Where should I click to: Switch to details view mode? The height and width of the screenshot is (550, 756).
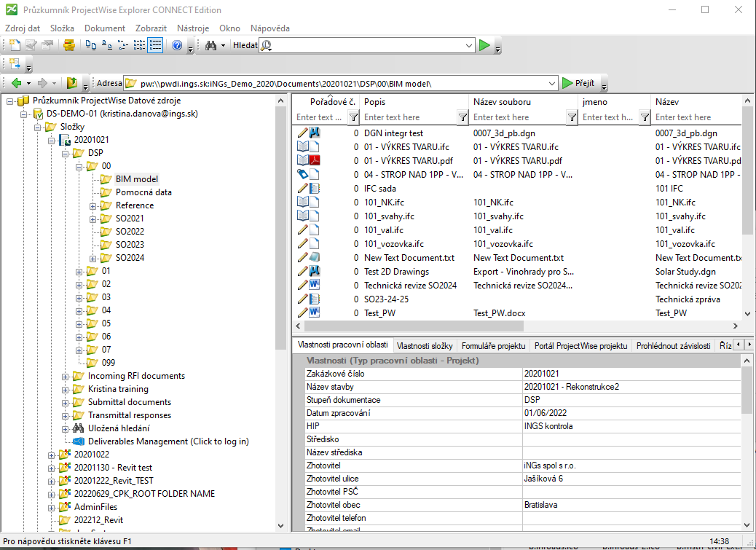tap(155, 45)
